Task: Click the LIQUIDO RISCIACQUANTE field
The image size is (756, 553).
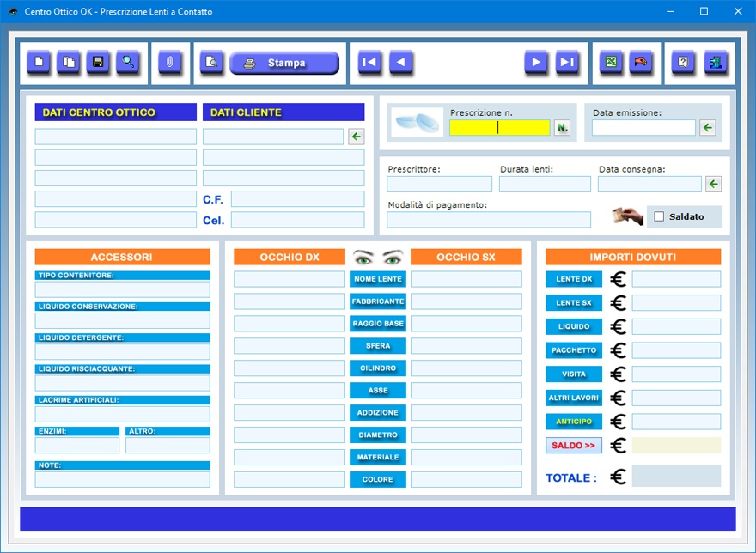Action: (123, 383)
